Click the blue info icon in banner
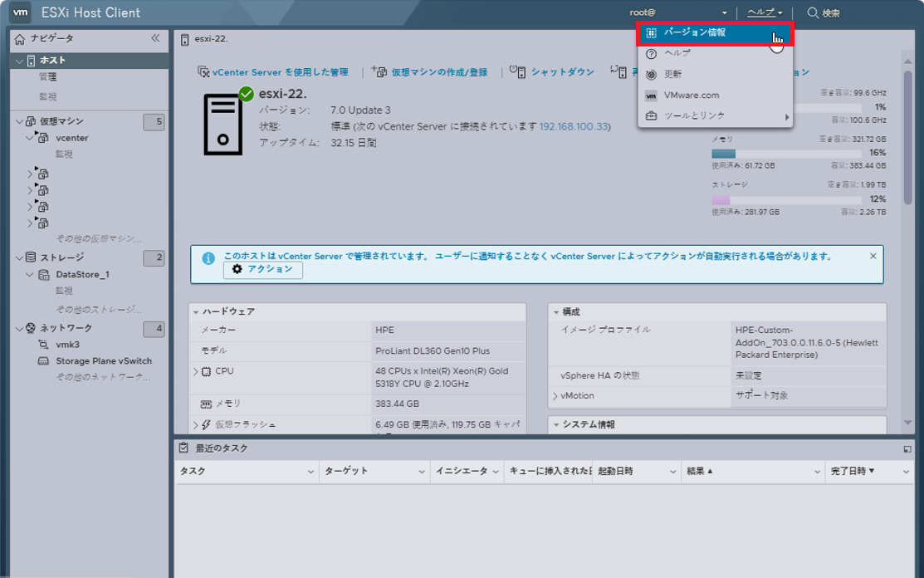The height and width of the screenshot is (578, 924). (208, 258)
